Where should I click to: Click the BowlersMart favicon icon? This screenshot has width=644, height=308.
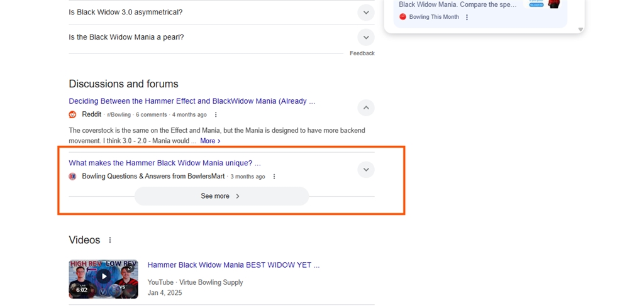point(73,177)
